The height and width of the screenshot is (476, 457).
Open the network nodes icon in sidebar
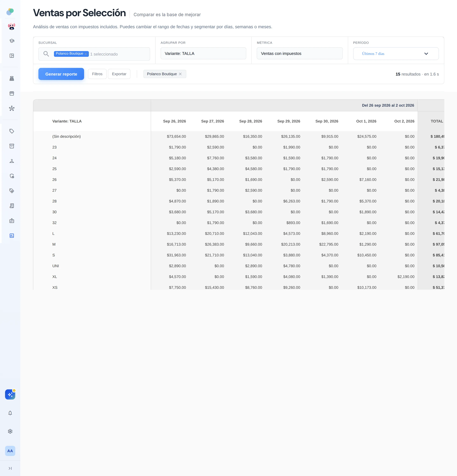pyautogui.click(x=12, y=108)
